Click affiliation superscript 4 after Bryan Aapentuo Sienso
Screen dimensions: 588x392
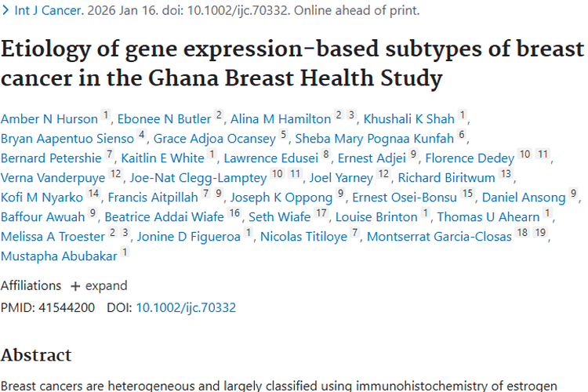click(142, 136)
